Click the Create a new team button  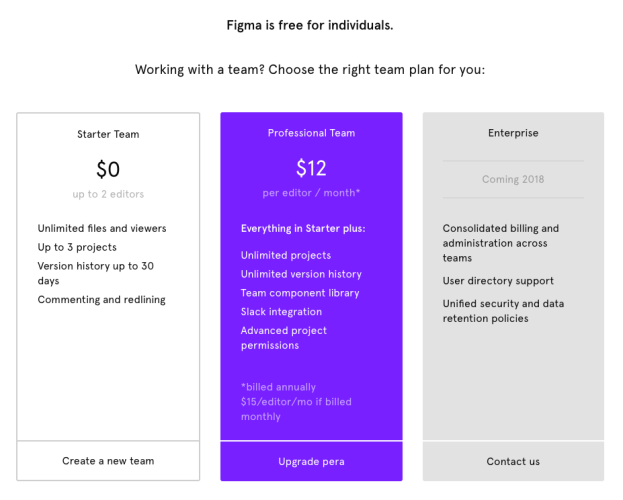click(108, 461)
